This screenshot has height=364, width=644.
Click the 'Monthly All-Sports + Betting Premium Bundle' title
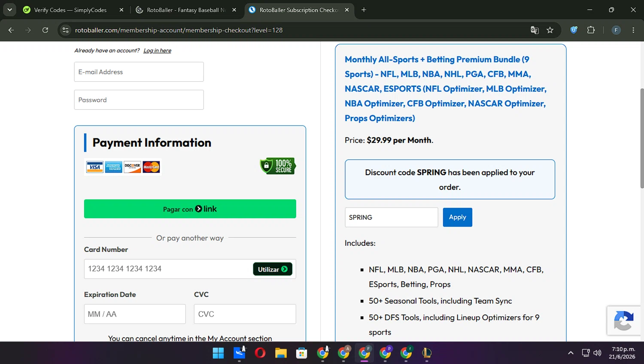tap(446, 89)
